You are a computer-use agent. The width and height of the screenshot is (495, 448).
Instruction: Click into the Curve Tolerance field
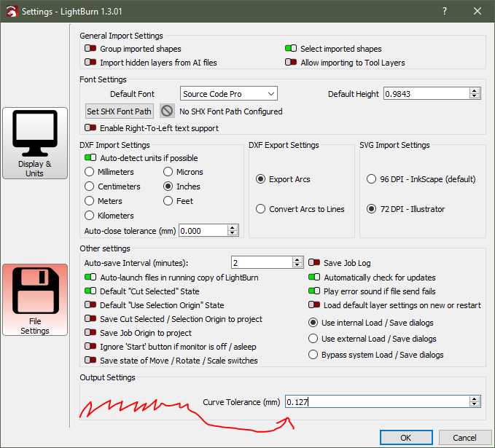click(x=377, y=401)
